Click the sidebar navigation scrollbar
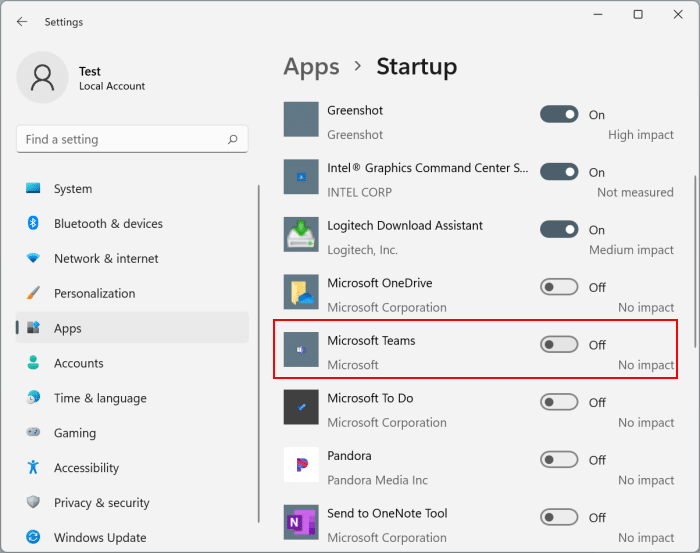The height and width of the screenshot is (553, 700). (x=258, y=353)
